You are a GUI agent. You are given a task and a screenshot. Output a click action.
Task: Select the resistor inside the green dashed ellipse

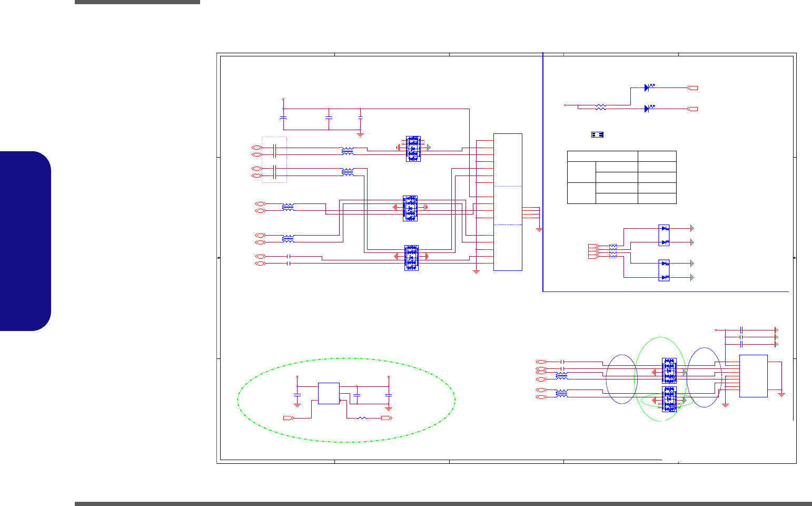(x=362, y=418)
